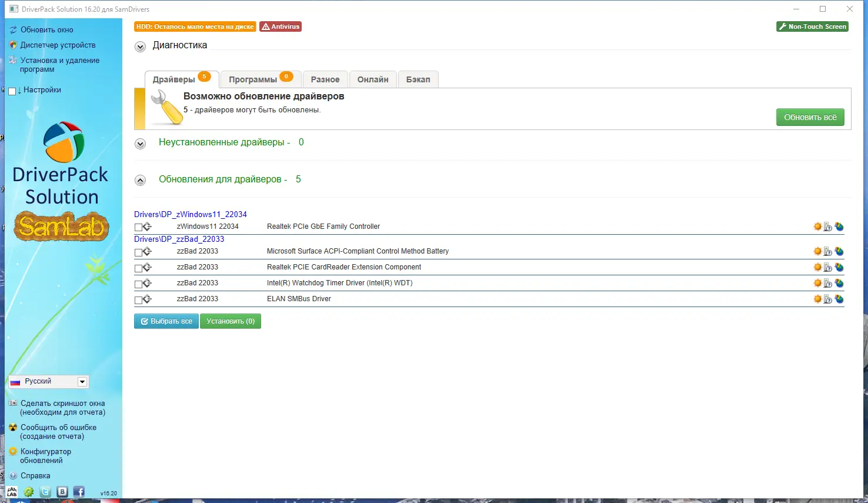Open the Онлайн tab
Image resolution: width=868 pixels, height=503 pixels.
373,79
